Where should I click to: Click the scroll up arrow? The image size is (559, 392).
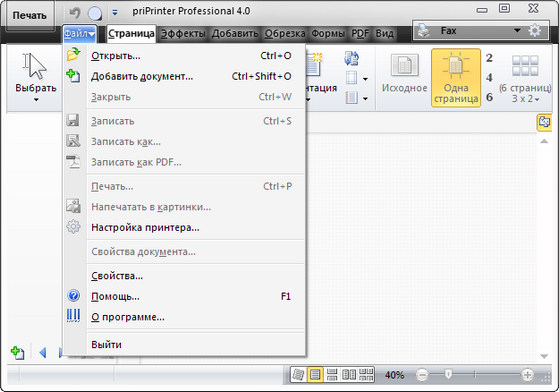(x=544, y=141)
